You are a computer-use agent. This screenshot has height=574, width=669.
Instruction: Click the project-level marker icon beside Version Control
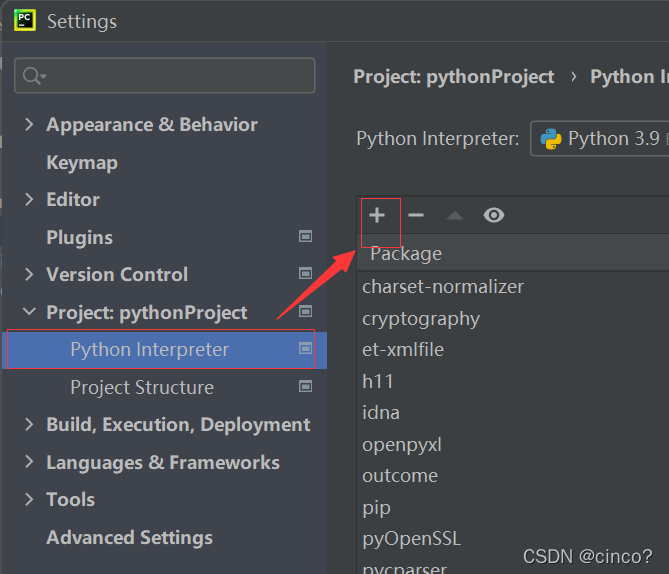click(305, 273)
